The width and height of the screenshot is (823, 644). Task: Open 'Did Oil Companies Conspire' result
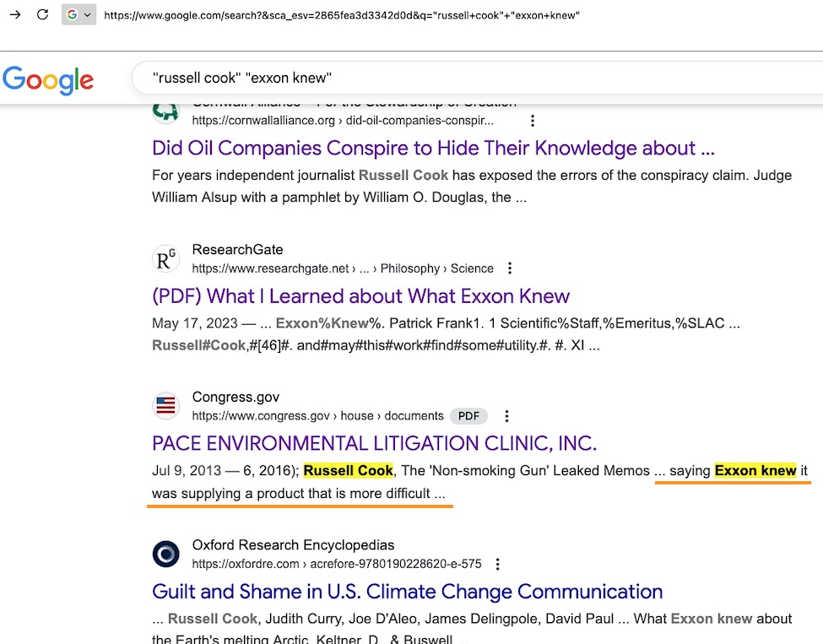click(x=433, y=149)
